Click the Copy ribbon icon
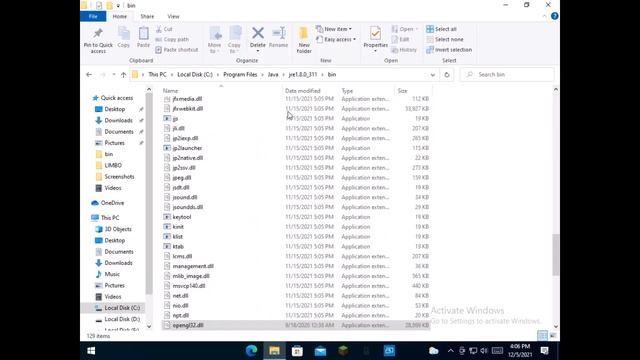Image resolution: width=640 pixels, height=360 pixels. click(x=124, y=38)
